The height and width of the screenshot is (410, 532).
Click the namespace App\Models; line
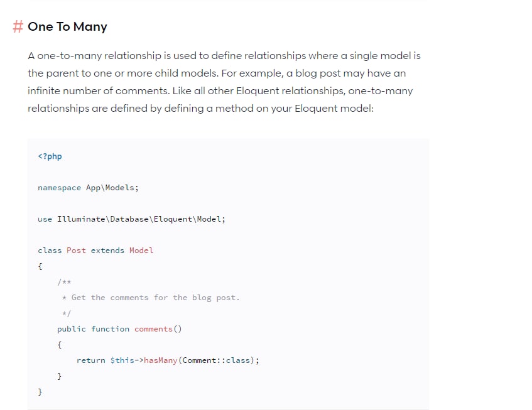(88, 188)
